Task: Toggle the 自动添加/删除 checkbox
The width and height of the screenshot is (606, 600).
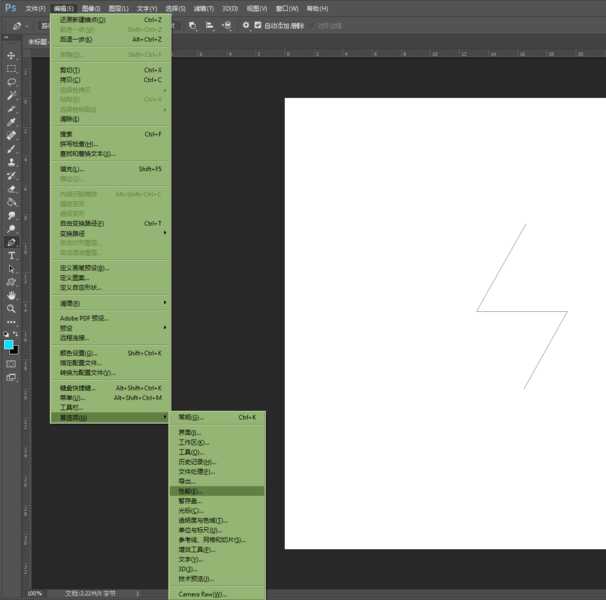Action: 258,25
